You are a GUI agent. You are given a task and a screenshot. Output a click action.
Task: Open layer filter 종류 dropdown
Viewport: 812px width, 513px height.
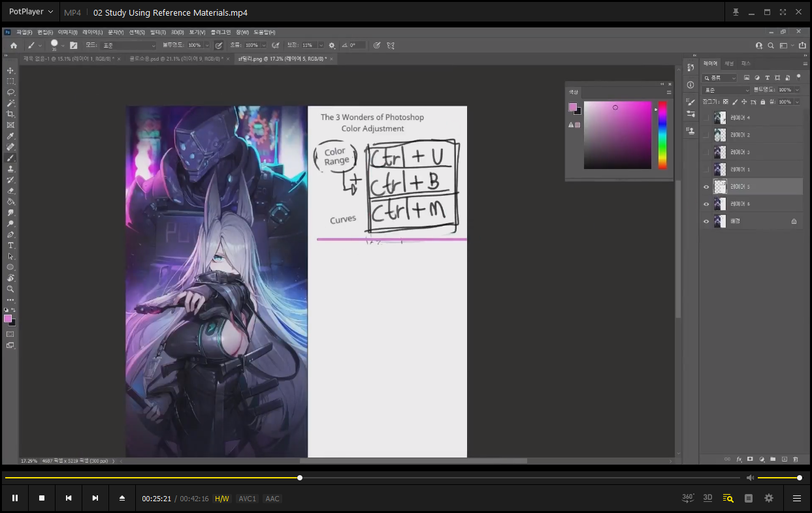point(720,78)
